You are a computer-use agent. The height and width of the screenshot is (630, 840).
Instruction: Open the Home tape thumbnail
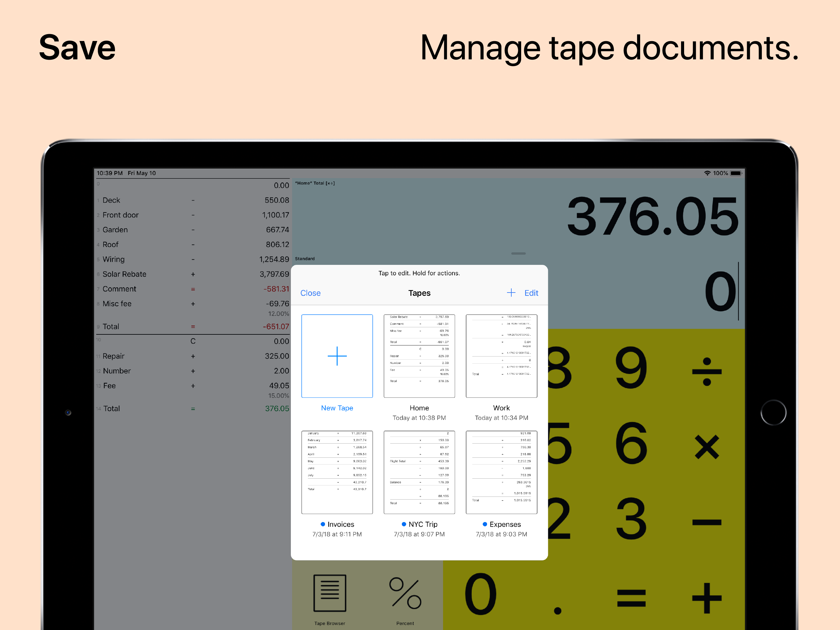[x=419, y=356]
